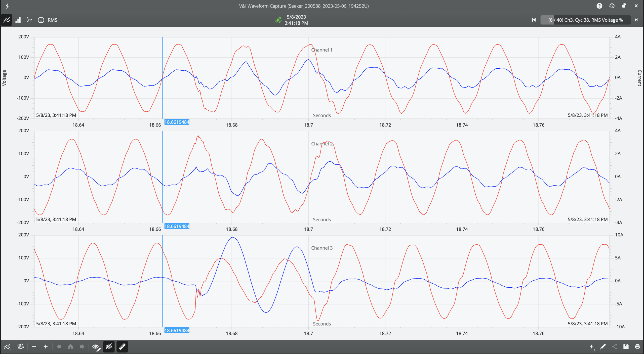Image resolution: width=644 pixels, height=354 pixels.
Task: Skip to the first event
Action: [534, 20]
